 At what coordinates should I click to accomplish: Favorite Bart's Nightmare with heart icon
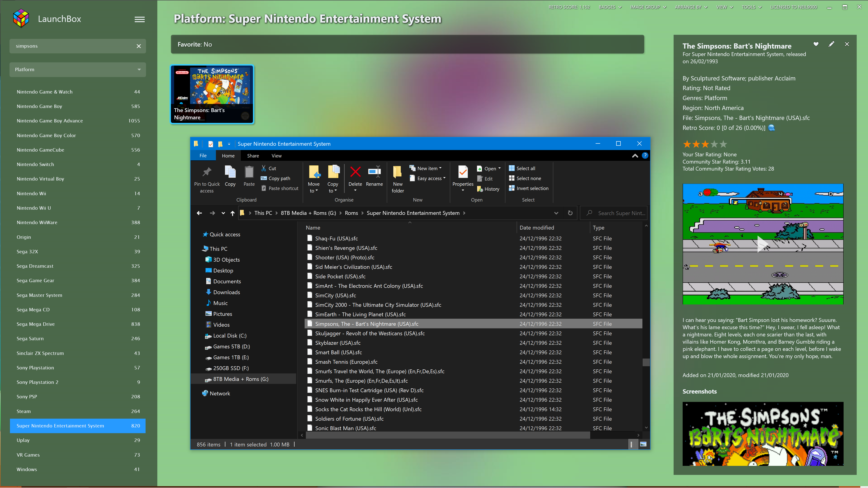816,44
